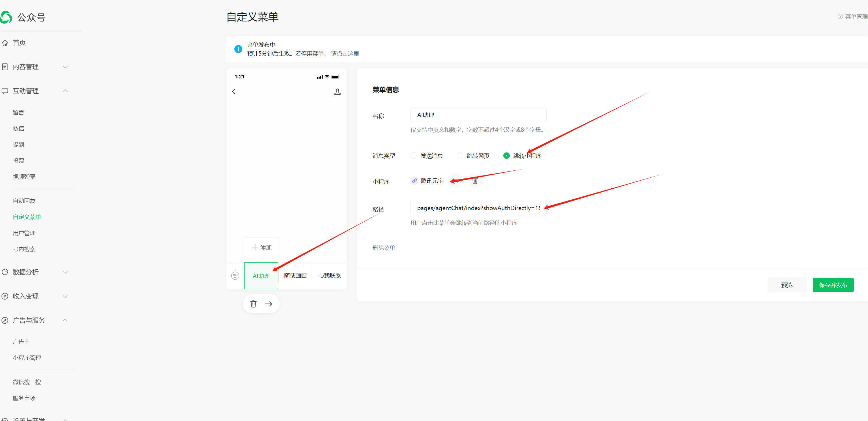Click 添加 submenu button in preview
Viewport: 868px width, 421px height.
coord(261,247)
